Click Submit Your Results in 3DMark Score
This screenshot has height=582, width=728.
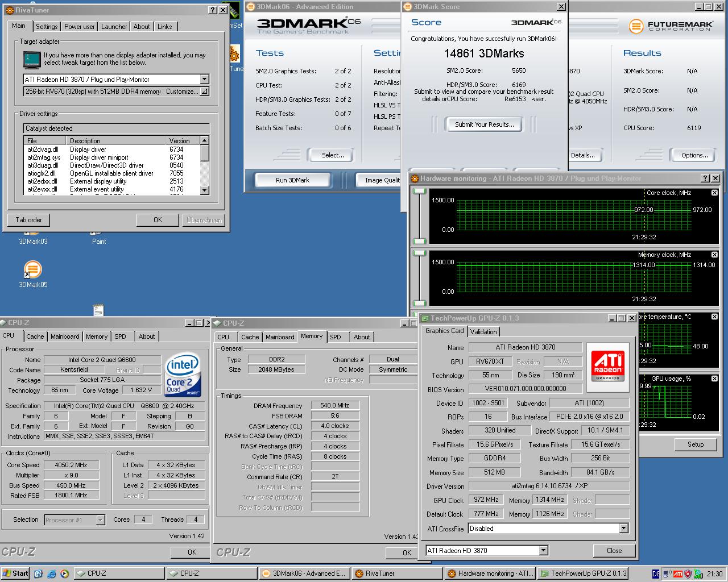click(x=485, y=124)
